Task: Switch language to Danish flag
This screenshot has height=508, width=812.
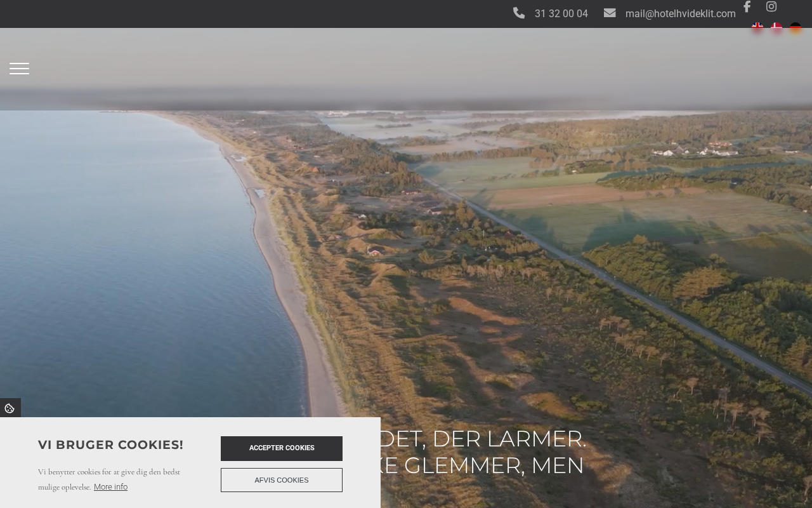Action: (x=776, y=27)
